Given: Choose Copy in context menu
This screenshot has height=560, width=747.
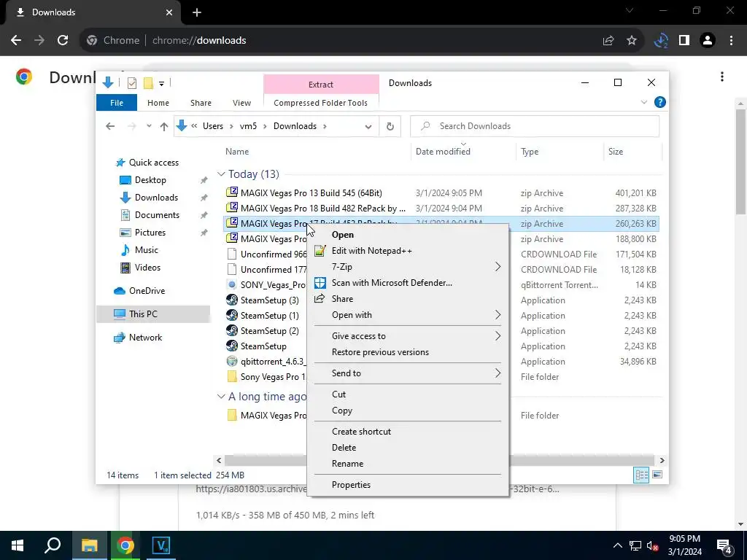Looking at the screenshot, I should pyautogui.click(x=409, y=411).
